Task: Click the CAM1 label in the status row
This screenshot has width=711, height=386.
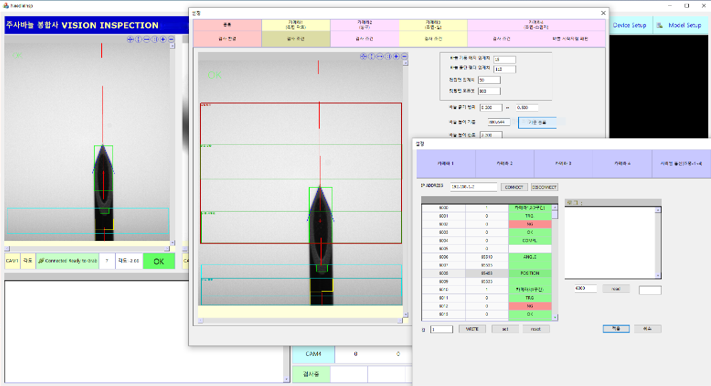Action: tap(12, 261)
